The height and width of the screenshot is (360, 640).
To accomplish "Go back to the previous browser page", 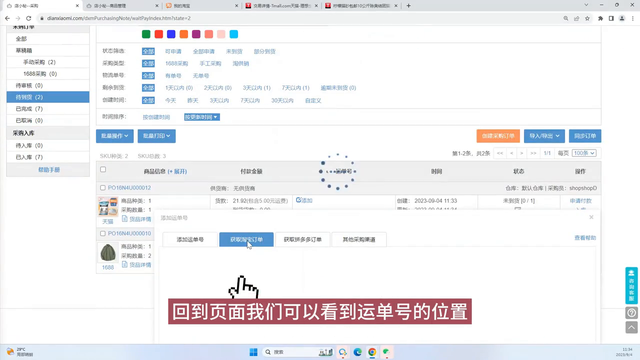I will (7, 18).
